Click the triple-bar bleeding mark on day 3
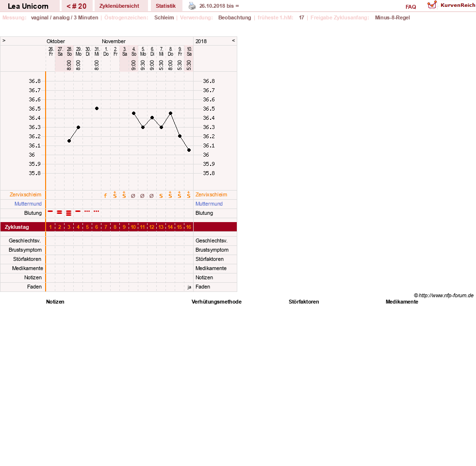This screenshot has width=476, height=466. pyautogui.click(x=68, y=213)
